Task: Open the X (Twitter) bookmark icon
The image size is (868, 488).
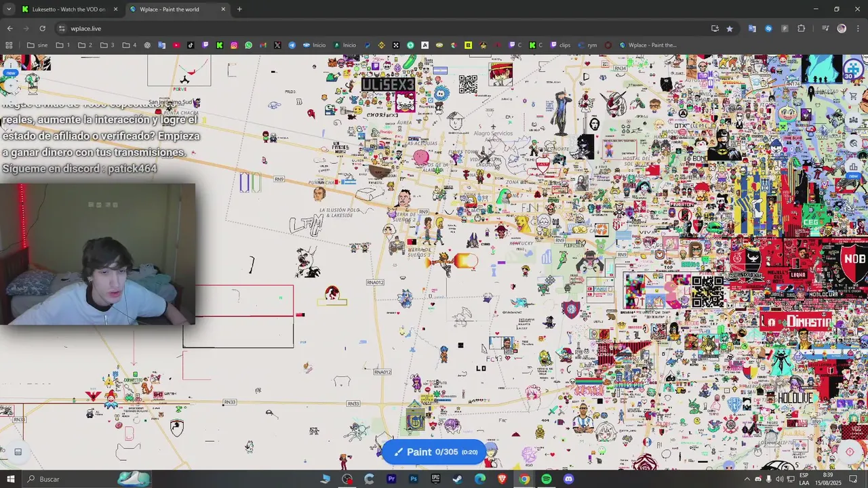Action: (x=277, y=45)
